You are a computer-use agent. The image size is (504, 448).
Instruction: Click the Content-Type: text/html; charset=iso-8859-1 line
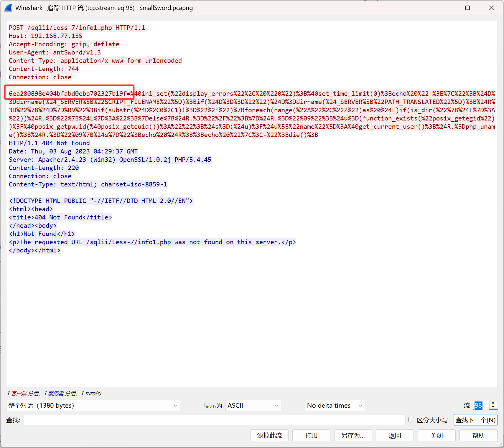coord(88,184)
